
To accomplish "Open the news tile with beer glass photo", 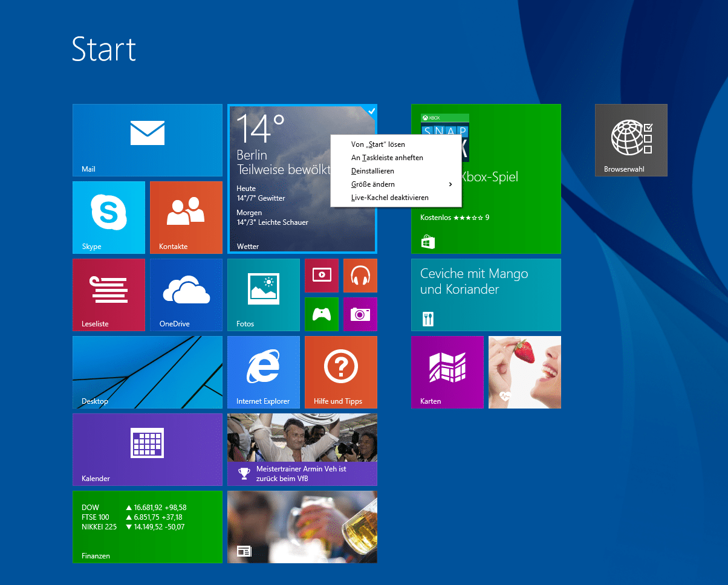I will click(x=302, y=527).
